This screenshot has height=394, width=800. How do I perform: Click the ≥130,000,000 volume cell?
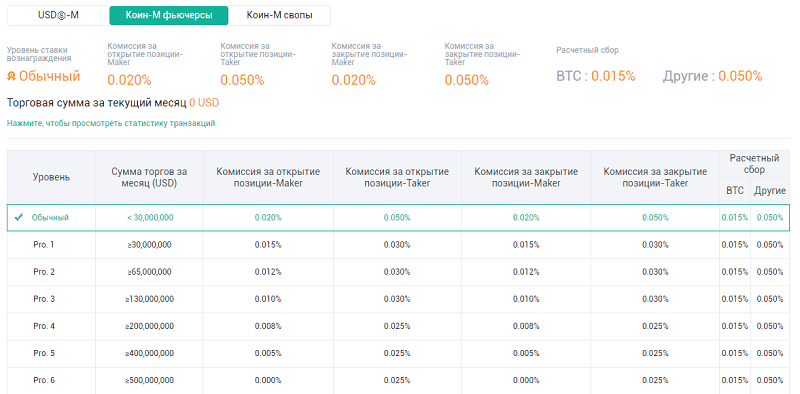[149, 299]
